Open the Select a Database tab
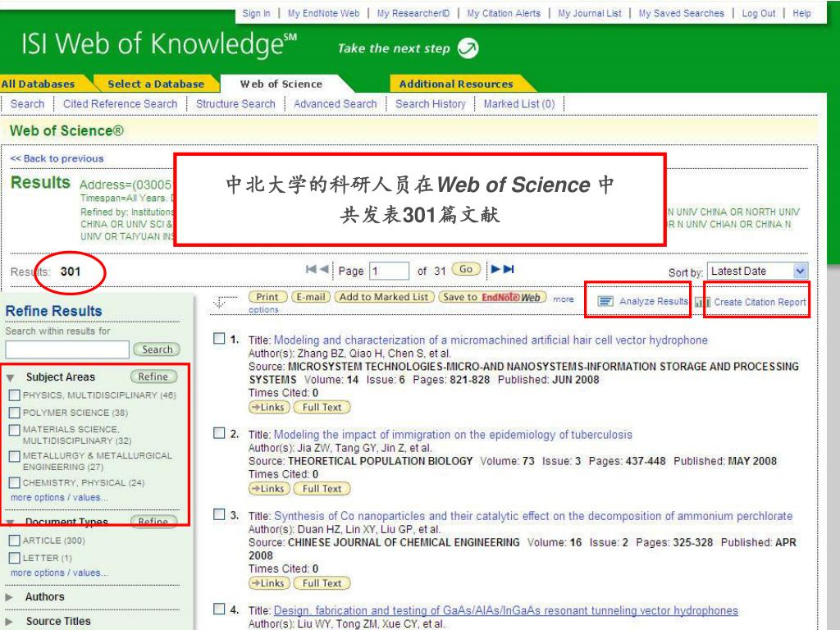The image size is (840, 630). point(156,84)
